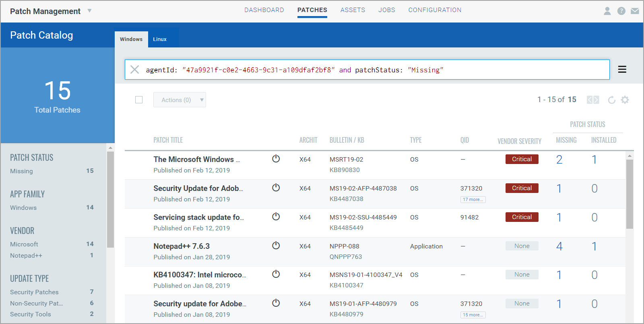Switch to the Windows patches tab
The image size is (644, 324).
(x=131, y=39)
